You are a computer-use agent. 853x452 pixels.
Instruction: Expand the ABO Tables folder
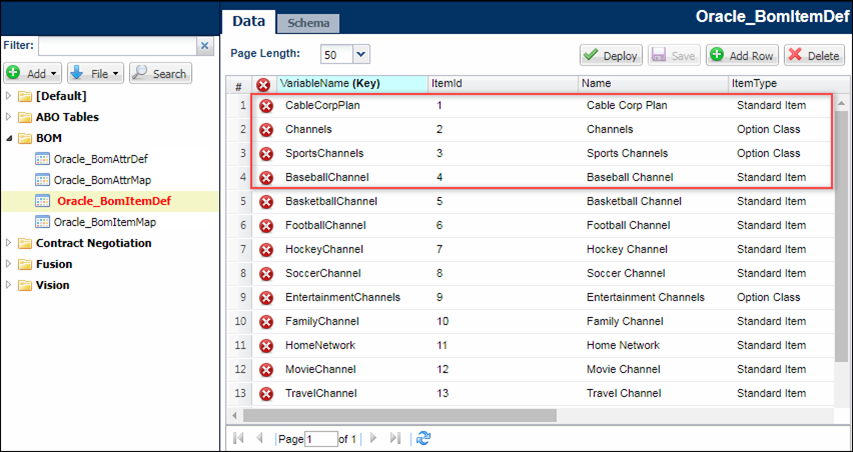(8, 117)
